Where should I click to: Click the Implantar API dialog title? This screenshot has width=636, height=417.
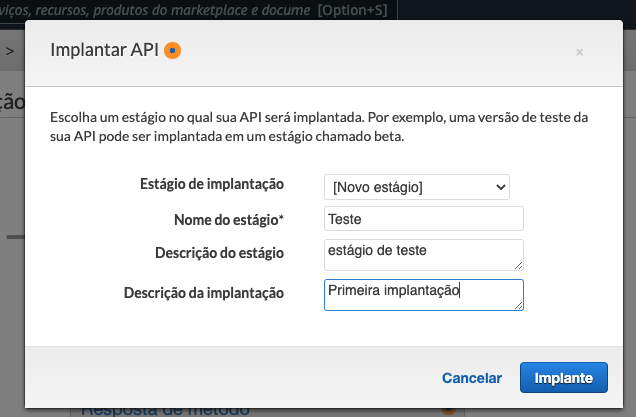(104, 50)
